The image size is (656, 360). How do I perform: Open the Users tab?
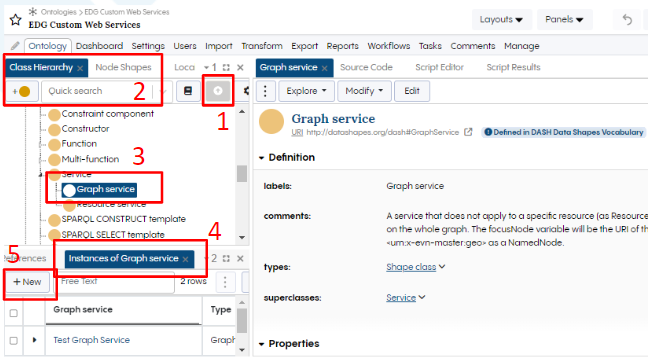point(185,46)
